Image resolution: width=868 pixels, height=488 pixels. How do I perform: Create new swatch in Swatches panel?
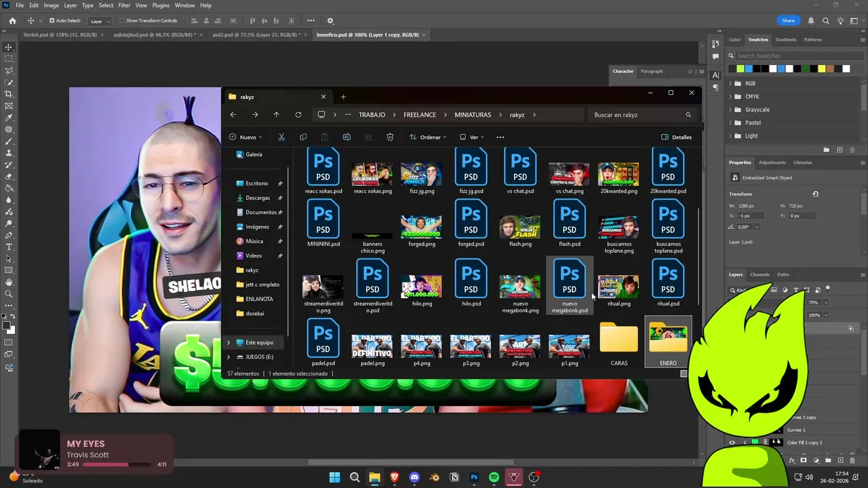coord(840,150)
